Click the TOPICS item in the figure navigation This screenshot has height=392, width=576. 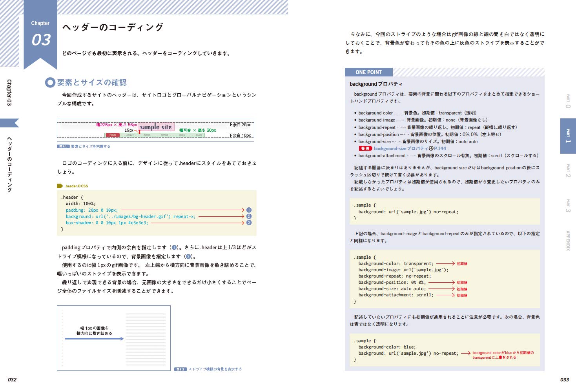click(x=165, y=135)
